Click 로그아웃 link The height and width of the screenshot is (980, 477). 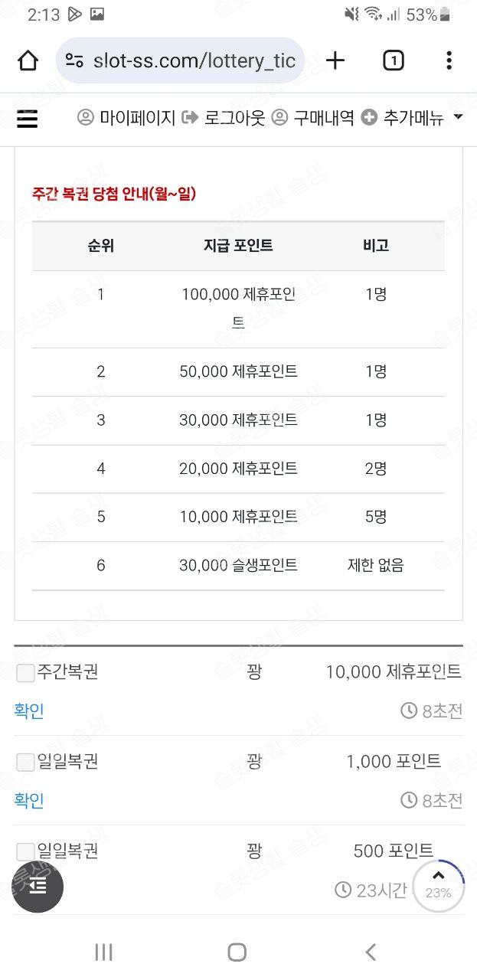point(224,118)
